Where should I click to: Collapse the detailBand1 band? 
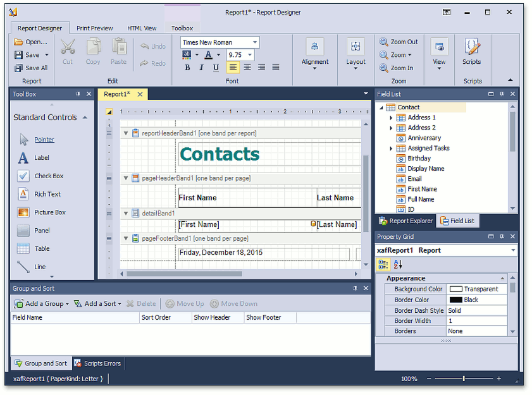click(126, 214)
